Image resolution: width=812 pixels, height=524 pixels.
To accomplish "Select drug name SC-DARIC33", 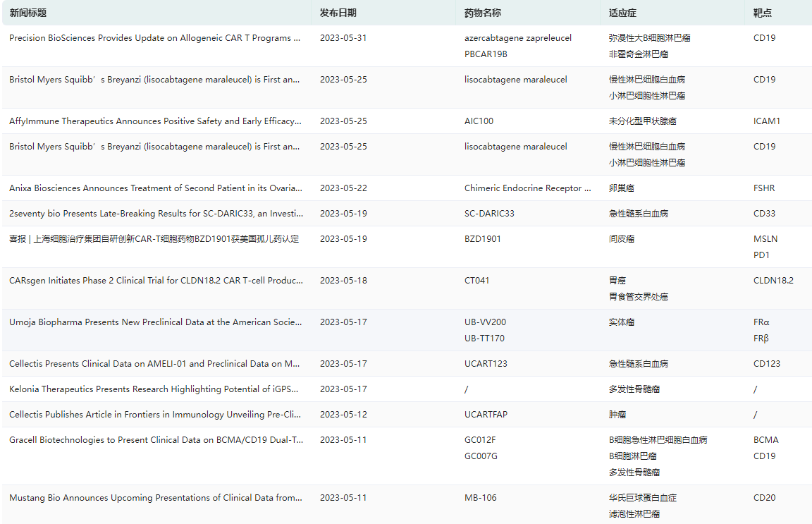I will tap(489, 214).
